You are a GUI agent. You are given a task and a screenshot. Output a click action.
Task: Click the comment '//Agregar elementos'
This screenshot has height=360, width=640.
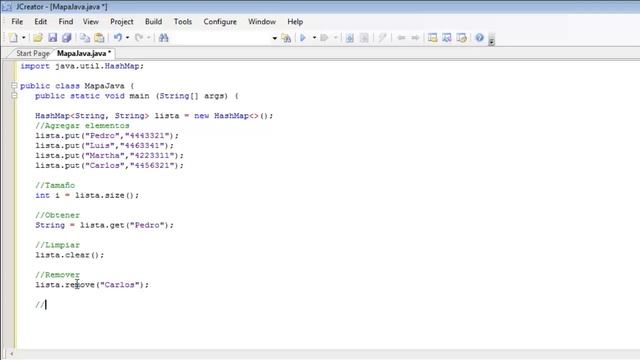pos(82,126)
